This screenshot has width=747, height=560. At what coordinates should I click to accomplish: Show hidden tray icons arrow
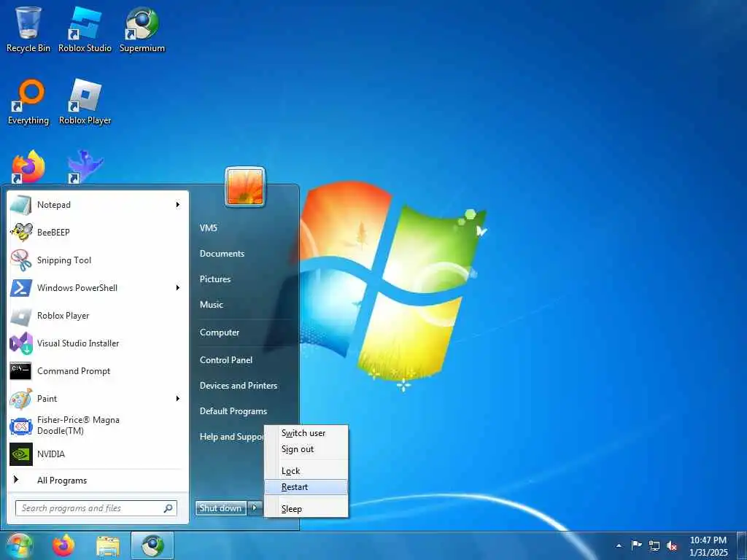619,545
